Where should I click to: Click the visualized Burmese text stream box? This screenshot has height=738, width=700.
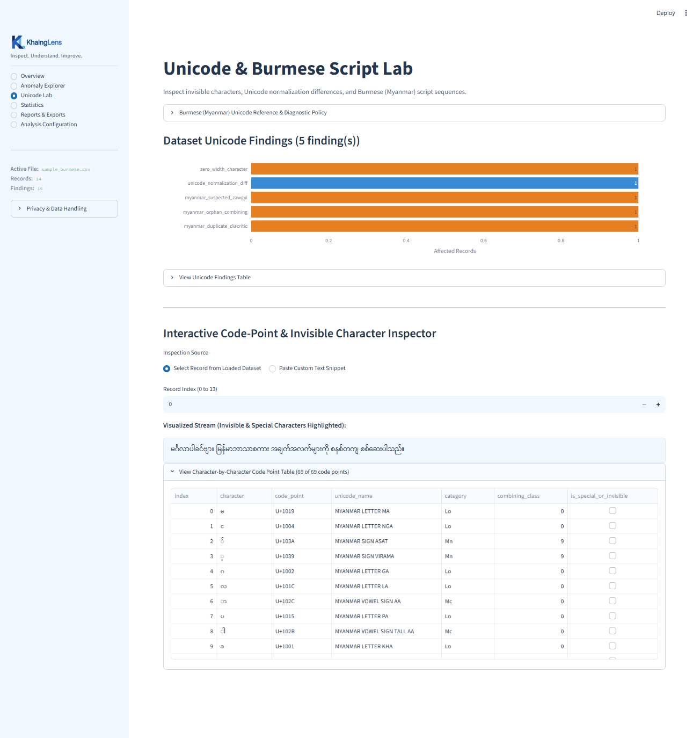coord(414,450)
